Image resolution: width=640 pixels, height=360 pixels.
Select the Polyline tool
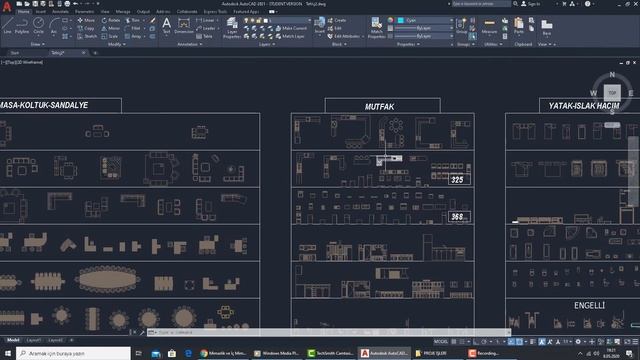click(x=22, y=26)
